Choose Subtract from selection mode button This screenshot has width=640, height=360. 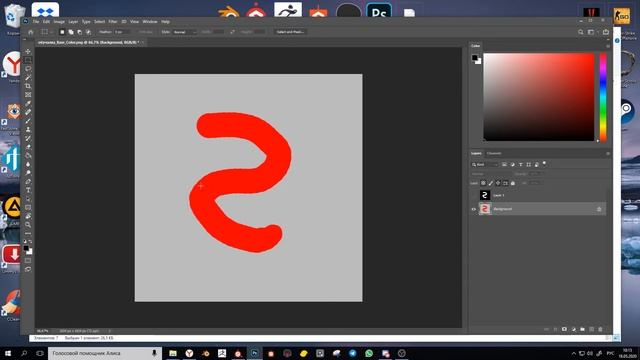click(80, 32)
